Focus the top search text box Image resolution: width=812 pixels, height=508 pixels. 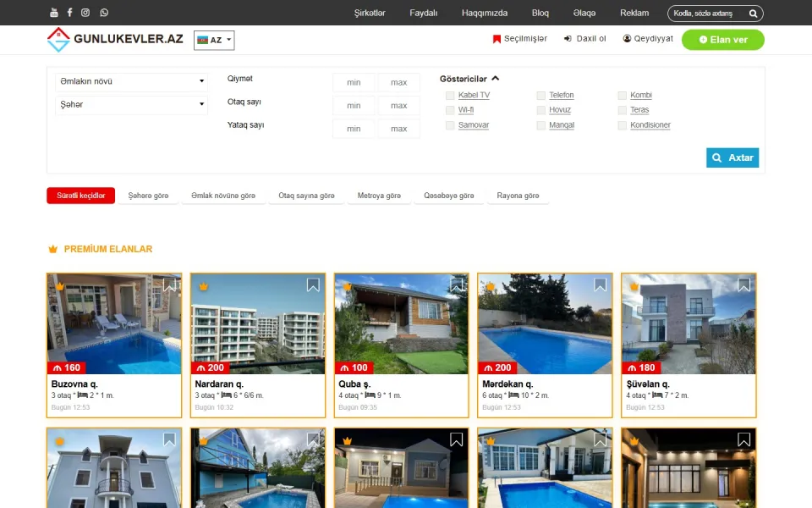coord(709,14)
